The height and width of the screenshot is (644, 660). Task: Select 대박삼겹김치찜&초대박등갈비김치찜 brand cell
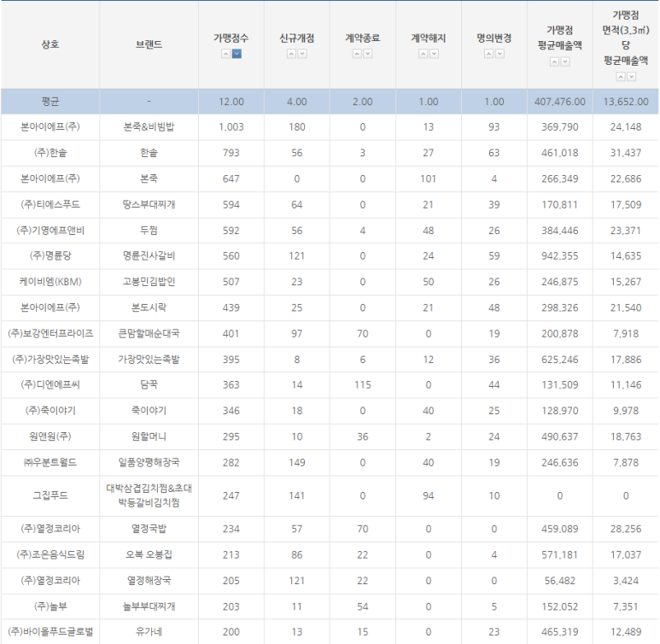click(149, 495)
